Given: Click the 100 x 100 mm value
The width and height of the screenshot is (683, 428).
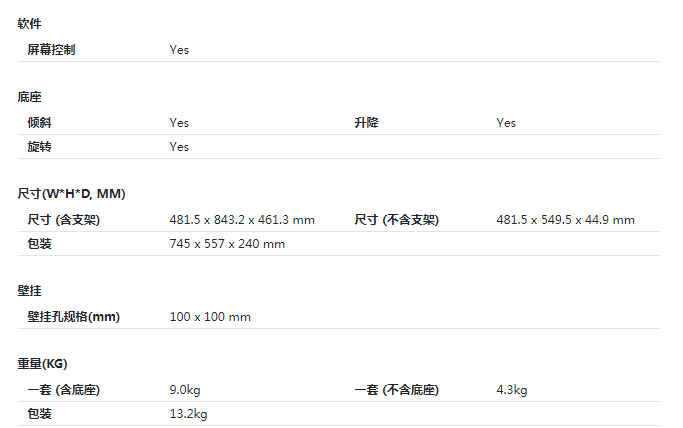Looking at the screenshot, I should coord(210,316).
